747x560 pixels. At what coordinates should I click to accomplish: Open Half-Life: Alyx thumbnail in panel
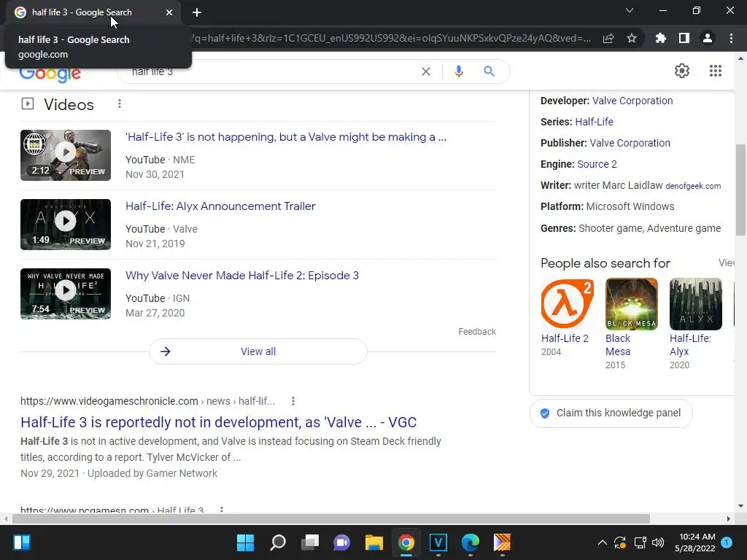coord(695,304)
